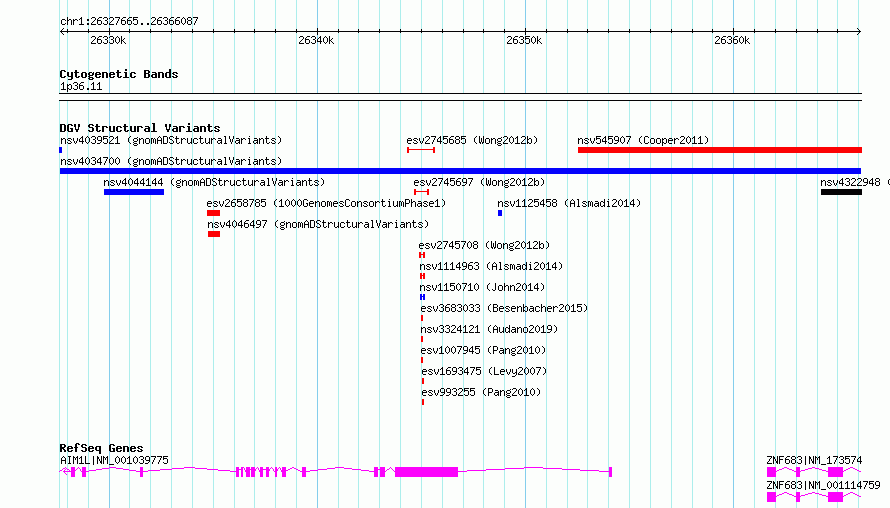Screen dimensions: 890x508
Task: Select the 1p36.11 band label
Action: pos(81,86)
